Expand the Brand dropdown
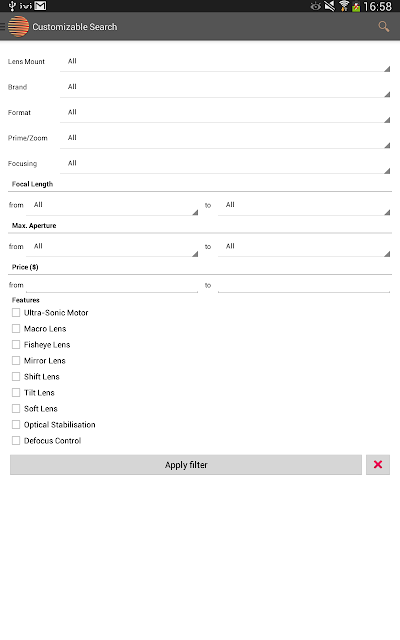Viewport: 400px width, 640px height. (225, 87)
